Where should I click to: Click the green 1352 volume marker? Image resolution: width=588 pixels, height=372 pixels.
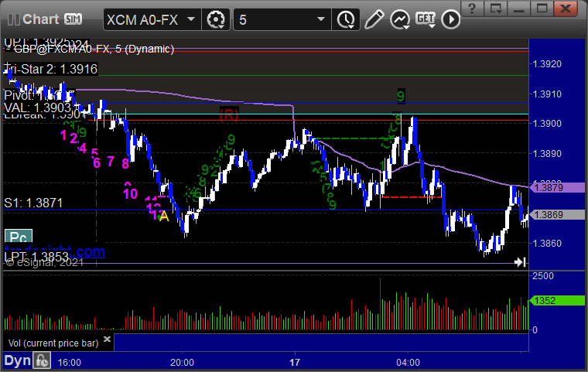coord(557,300)
